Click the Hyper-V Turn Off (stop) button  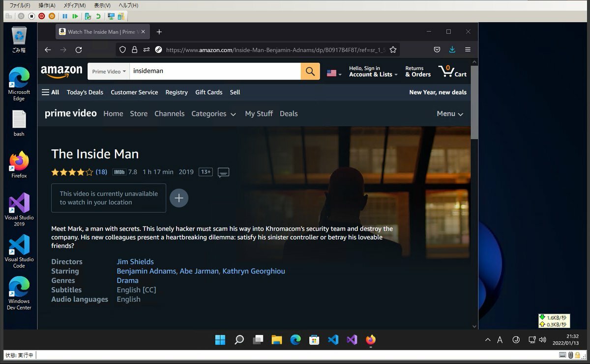click(x=31, y=16)
